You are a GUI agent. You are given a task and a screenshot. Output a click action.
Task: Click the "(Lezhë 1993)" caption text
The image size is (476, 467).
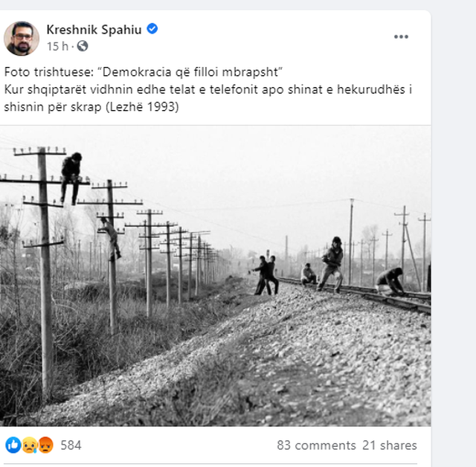[x=142, y=107]
